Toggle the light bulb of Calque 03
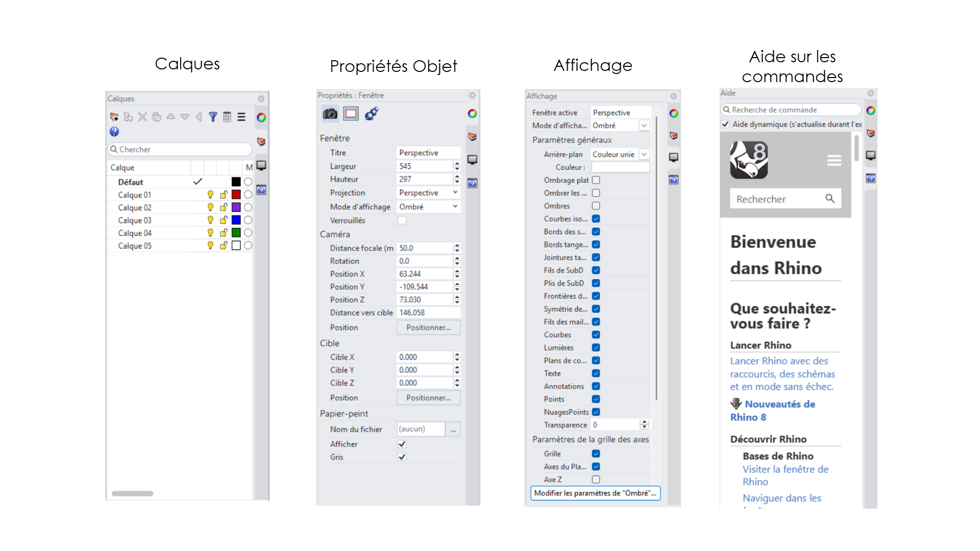This screenshot has height=551, width=980. (x=210, y=220)
